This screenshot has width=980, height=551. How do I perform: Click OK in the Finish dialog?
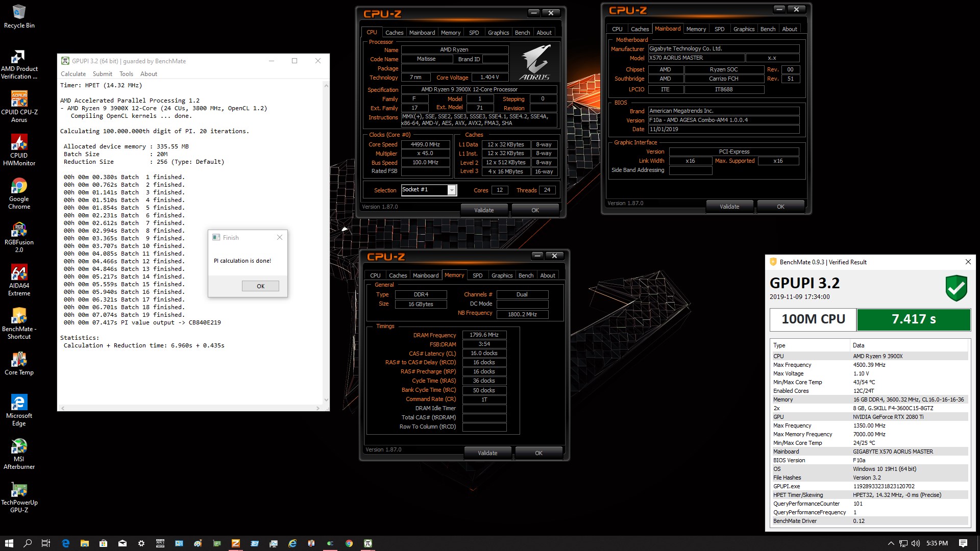pyautogui.click(x=260, y=286)
